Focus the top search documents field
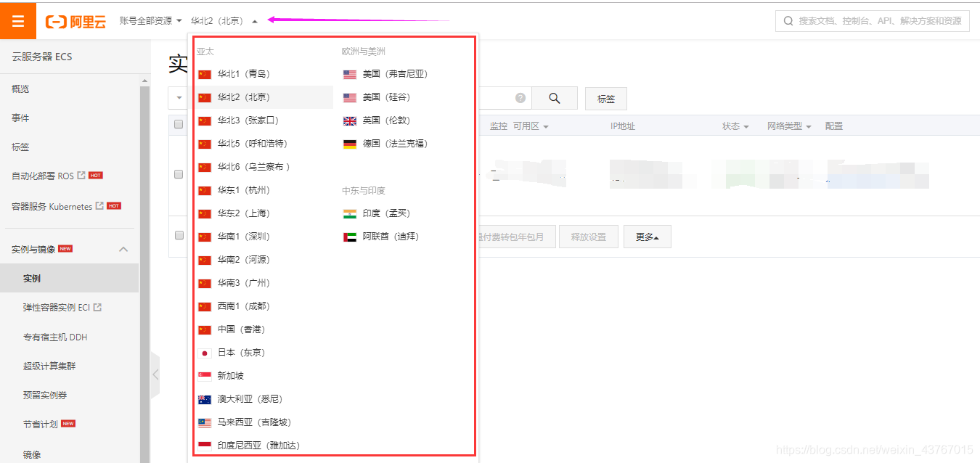This screenshot has width=980, height=463. point(873,21)
